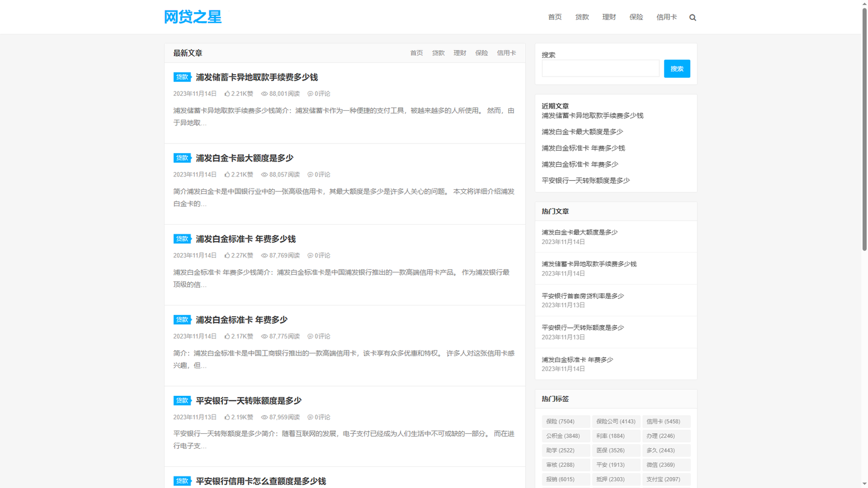Click the 2.19K赞 like count
Image resolution: width=868 pixels, height=488 pixels.
[239, 417]
